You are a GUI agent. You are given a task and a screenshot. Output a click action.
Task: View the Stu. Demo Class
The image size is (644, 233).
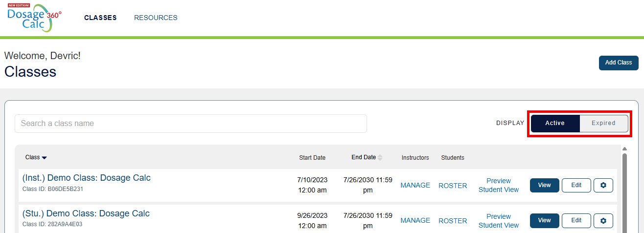544,221
